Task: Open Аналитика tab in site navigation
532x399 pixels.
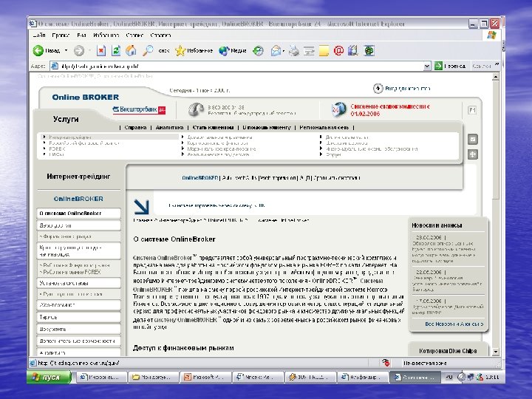Action: click(169, 128)
